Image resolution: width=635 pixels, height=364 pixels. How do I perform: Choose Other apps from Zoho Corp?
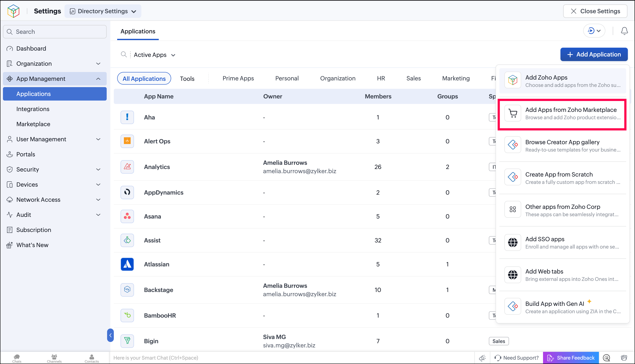pyautogui.click(x=563, y=210)
